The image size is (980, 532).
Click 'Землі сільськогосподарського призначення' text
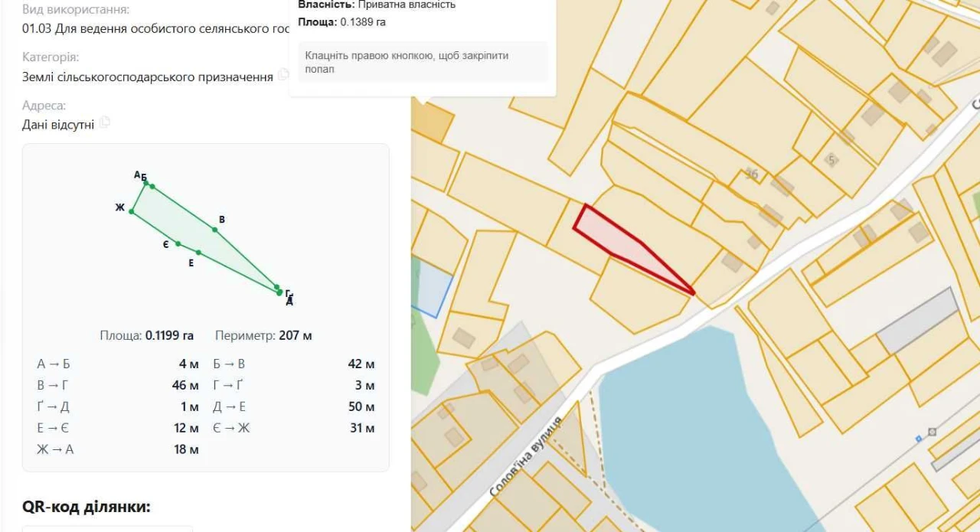(x=148, y=77)
